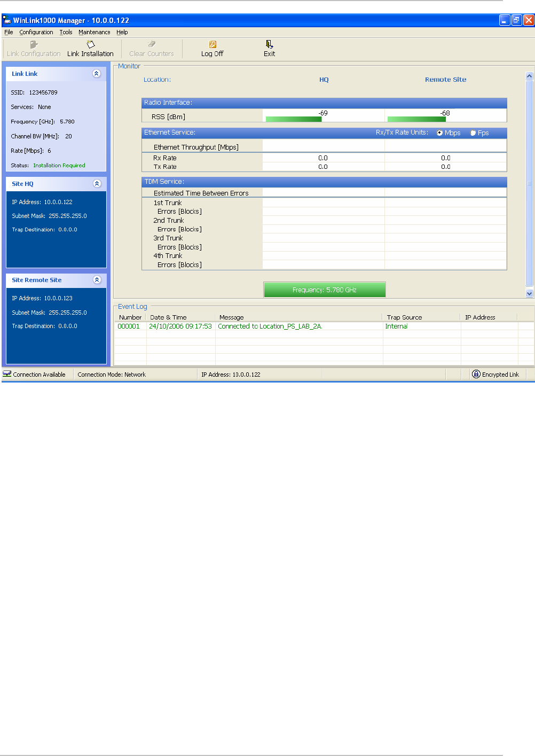Collapse the Site HQ panel
535x756 pixels.
pos(97,184)
